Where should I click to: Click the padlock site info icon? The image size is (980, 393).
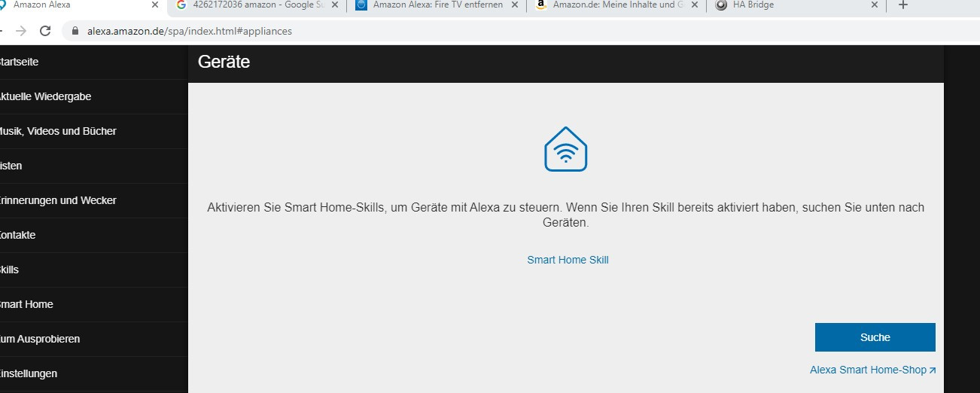pos(75,31)
